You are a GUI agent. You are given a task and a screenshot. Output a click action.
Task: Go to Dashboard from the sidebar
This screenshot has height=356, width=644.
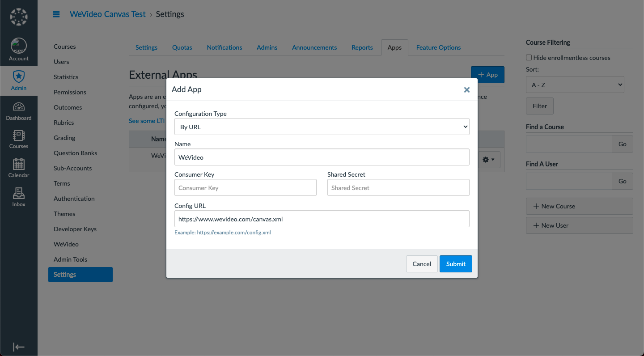pos(19,111)
